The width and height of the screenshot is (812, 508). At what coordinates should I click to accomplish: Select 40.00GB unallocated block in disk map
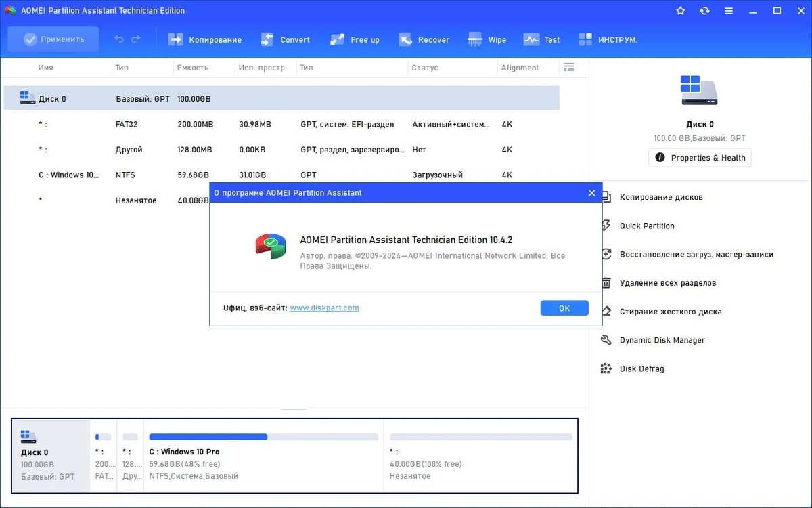coord(480,456)
